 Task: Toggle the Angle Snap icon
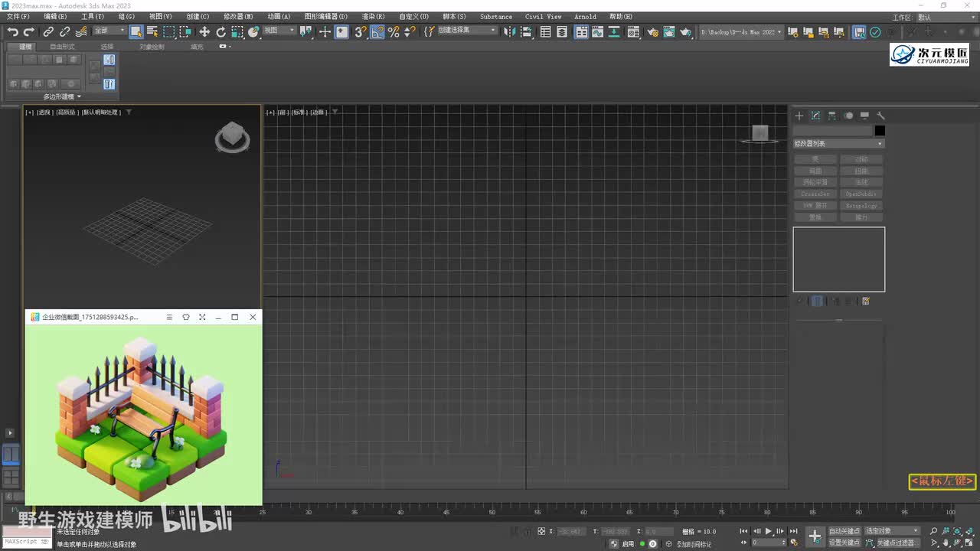(x=377, y=31)
